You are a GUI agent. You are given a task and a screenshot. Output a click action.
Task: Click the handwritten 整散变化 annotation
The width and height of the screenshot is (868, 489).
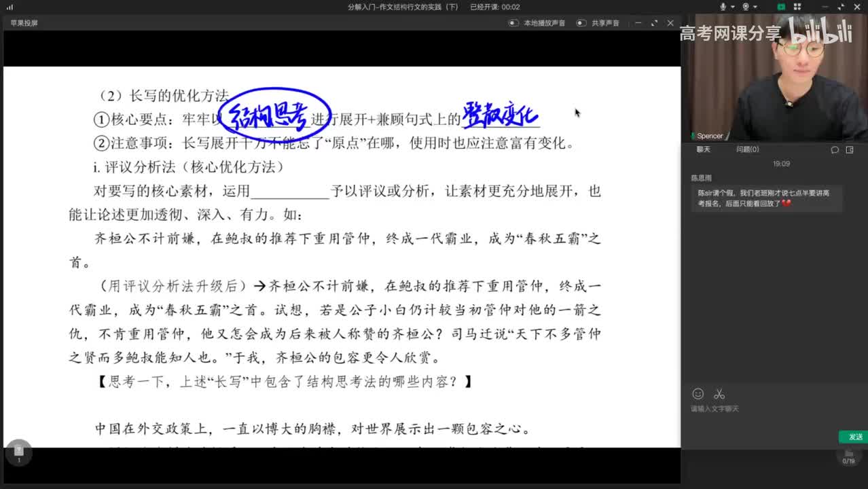(x=501, y=114)
